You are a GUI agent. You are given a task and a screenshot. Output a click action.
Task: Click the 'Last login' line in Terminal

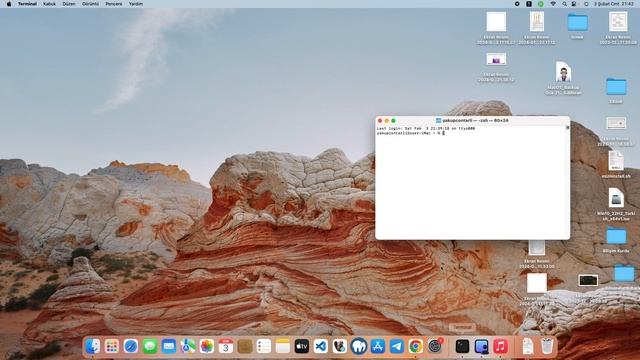point(426,128)
